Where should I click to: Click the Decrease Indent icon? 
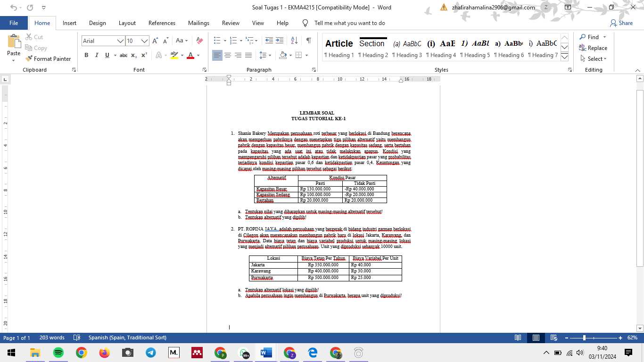(269, 41)
